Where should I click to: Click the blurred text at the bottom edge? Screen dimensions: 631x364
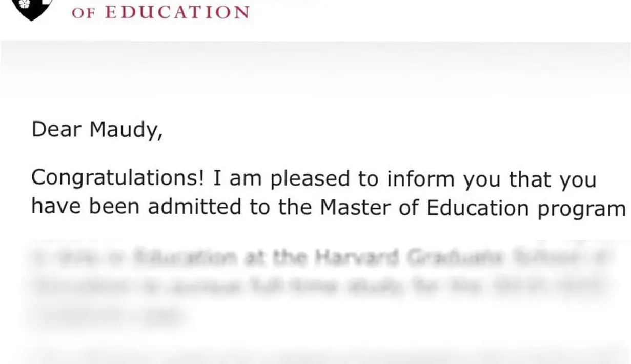pos(315,355)
